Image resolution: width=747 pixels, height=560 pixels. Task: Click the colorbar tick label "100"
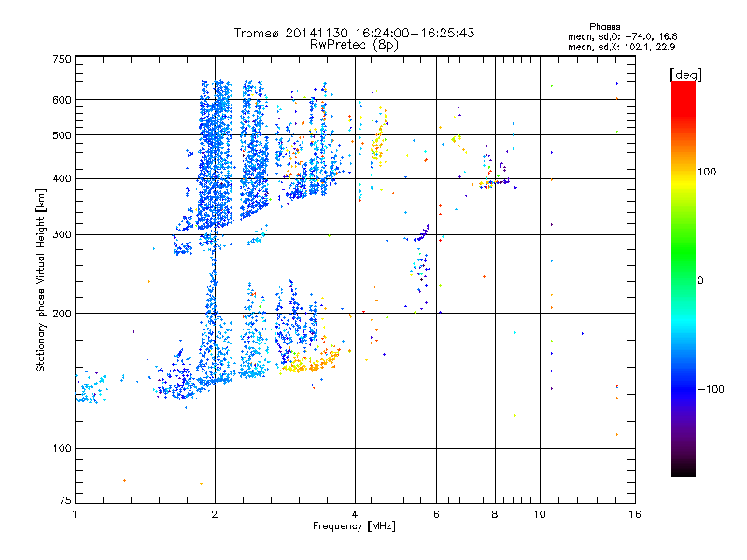point(707,172)
